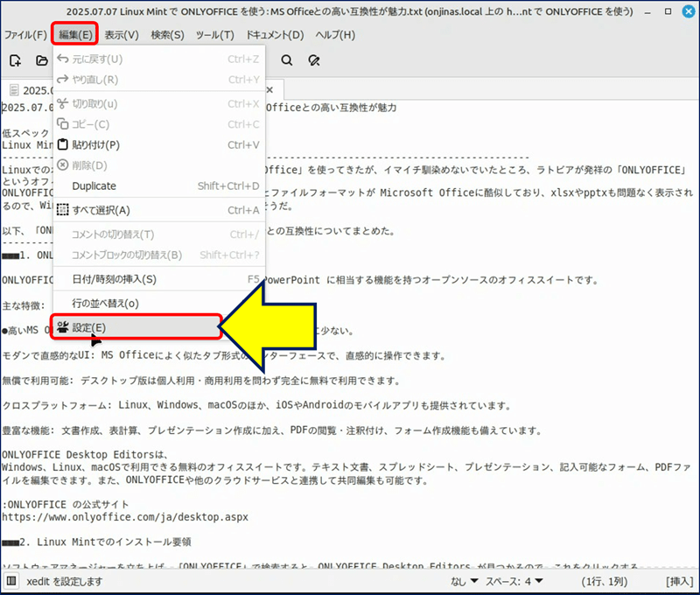Image resolution: width=700 pixels, height=595 pixels.
Task: Choose すべて選択(A) select all
Action: pos(159,210)
